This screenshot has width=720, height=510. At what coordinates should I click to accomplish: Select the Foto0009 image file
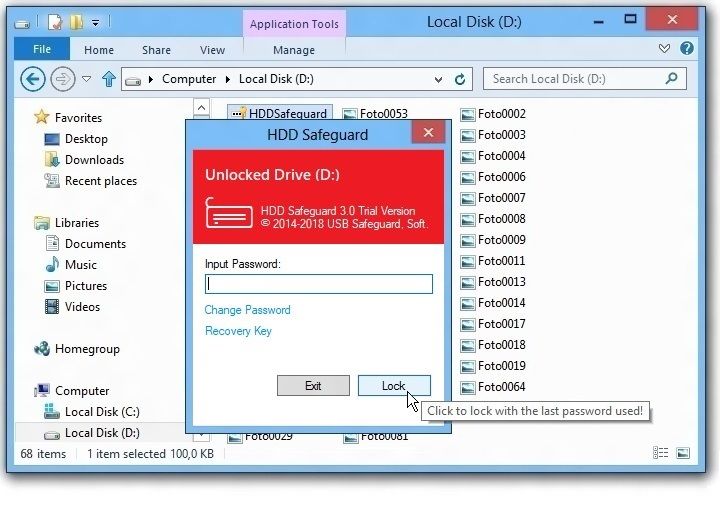(x=494, y=240)
